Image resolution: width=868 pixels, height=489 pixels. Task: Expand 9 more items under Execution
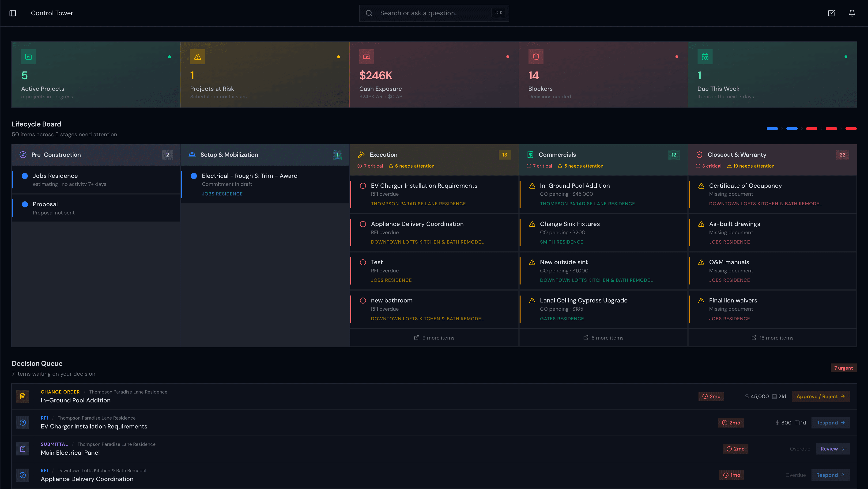[434, 338]
